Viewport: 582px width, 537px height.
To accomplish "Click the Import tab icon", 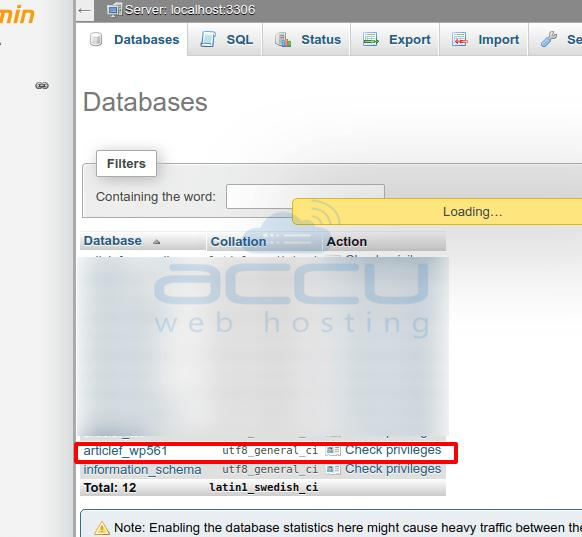I will coord(460,39).
